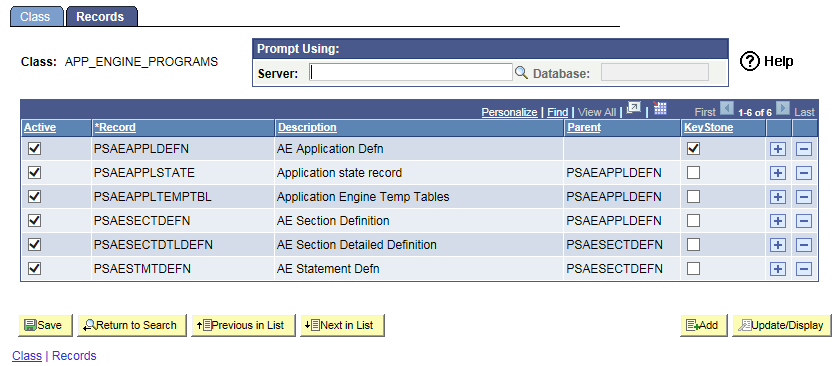Delete the PSAESECTDEFN row
This screenshot has height=366, width=832.
[804, 221]
